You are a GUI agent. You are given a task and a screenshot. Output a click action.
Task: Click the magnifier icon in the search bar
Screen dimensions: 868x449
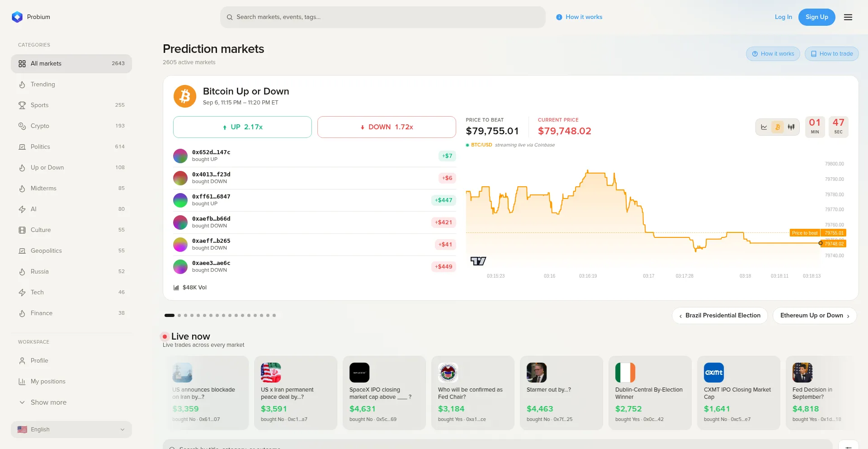(x=230, y=17)
